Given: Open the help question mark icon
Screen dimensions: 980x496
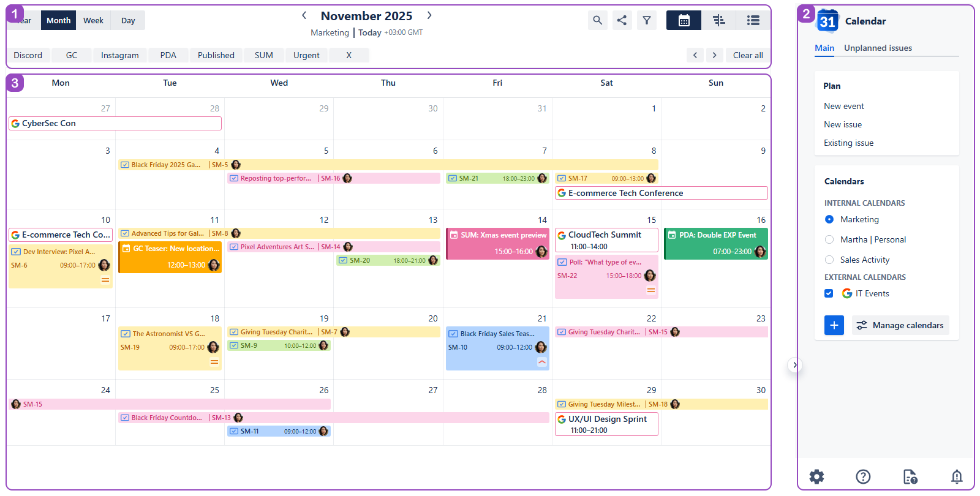Looking at the screenshot, I should point(863,476).
